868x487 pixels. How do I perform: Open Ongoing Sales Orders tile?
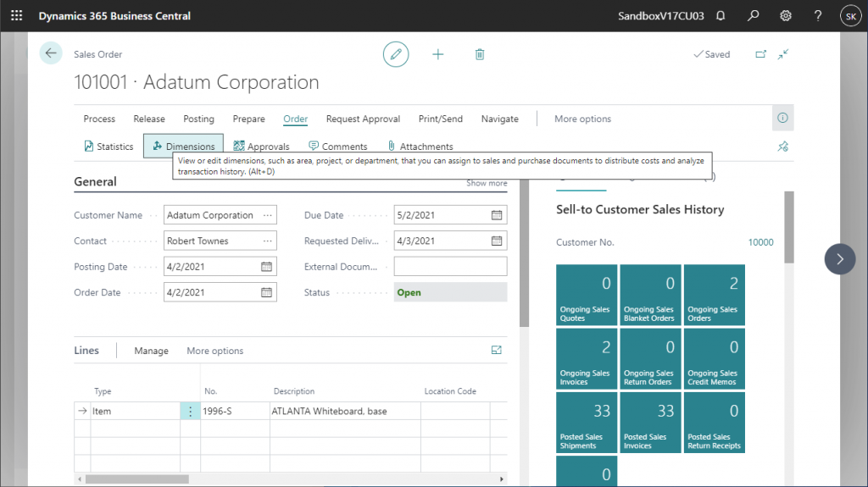coord(714,295)
